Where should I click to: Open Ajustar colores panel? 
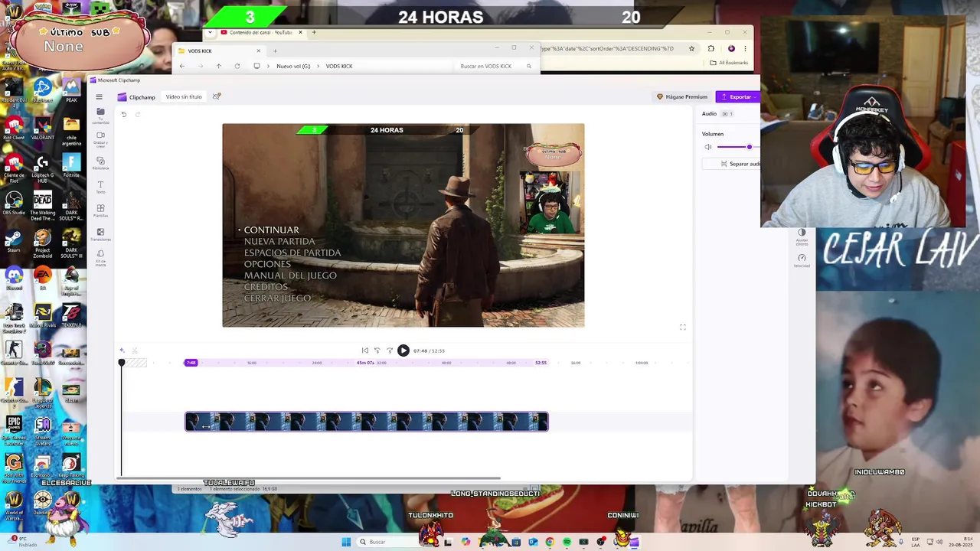(802, 235)
